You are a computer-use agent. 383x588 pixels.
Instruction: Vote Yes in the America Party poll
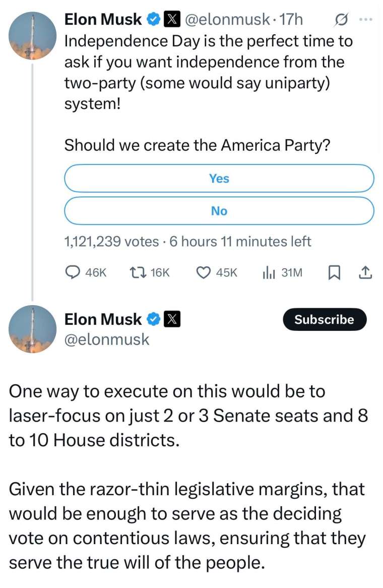pos(219,179)
